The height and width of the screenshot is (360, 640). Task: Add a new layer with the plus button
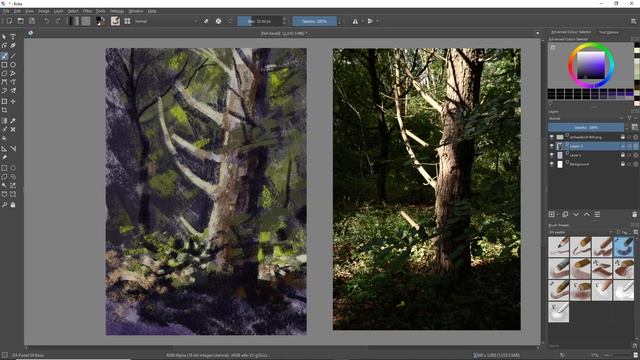[552, 215]
